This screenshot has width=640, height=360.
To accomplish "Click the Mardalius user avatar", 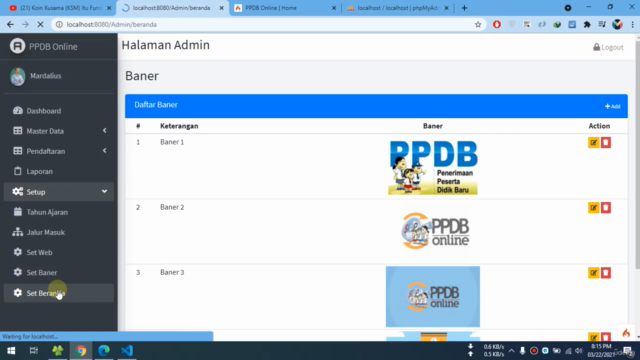I will 18,76.
